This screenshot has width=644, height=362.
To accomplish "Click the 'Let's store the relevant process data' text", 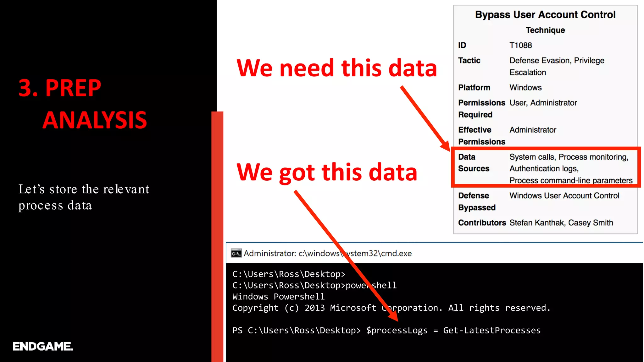I will 84,197.
